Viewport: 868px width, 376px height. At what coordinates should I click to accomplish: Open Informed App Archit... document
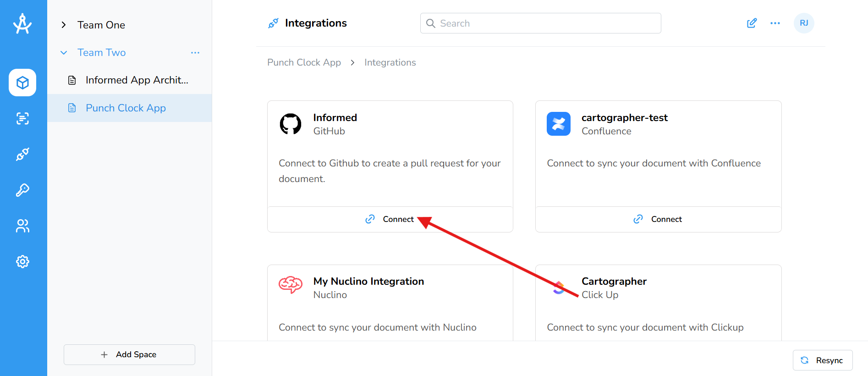pyautogui.click(x=130, y=80)
